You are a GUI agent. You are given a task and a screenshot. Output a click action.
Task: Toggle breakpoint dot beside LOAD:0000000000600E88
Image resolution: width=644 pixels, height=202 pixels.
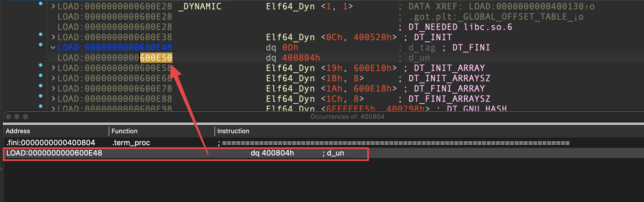pos(41,96)
